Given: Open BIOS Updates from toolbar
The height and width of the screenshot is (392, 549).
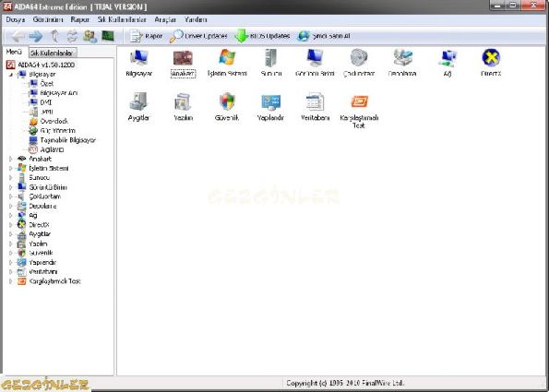Looking at the screenshot, I should click(x=262, y=36).
